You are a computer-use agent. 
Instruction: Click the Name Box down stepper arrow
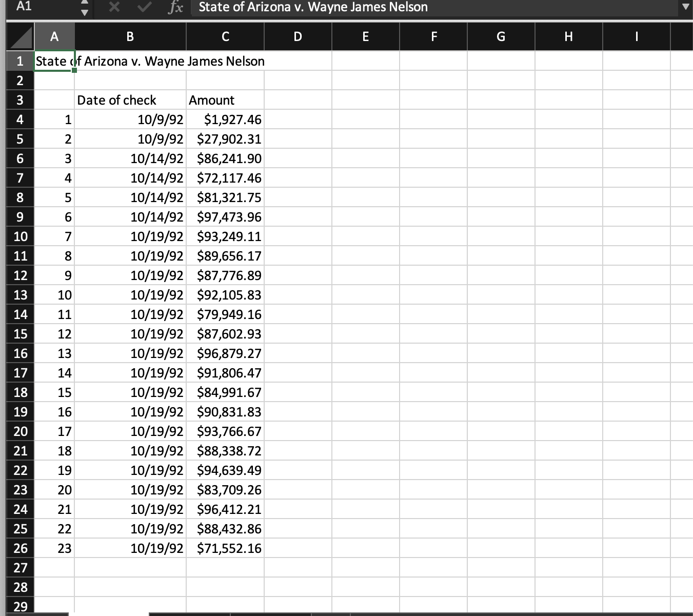coord(85,11)
